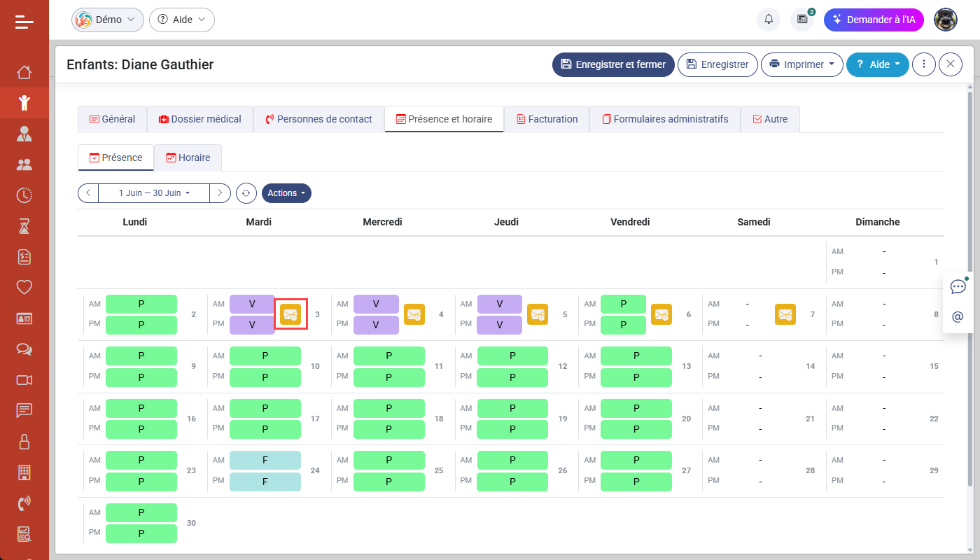The height and width of the screenshot is (560, 980).
Task: Open the messenger chat icon with green dot
Action: point(958,286)
